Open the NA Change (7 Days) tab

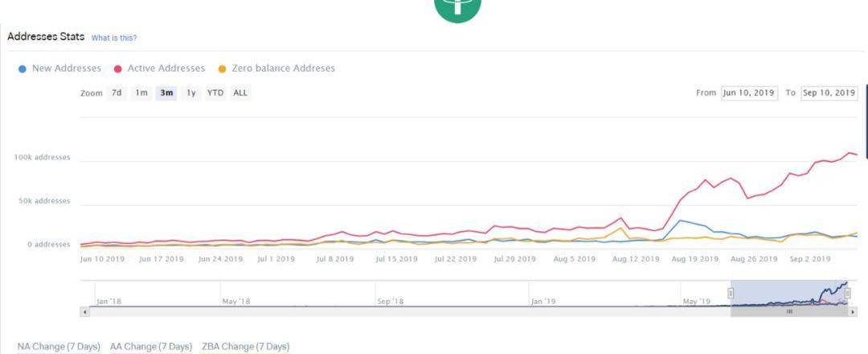click(59, 347)
